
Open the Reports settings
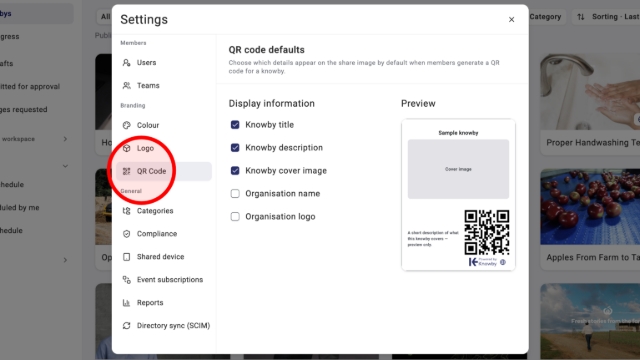pyautogui.click(x=164, y=302)
